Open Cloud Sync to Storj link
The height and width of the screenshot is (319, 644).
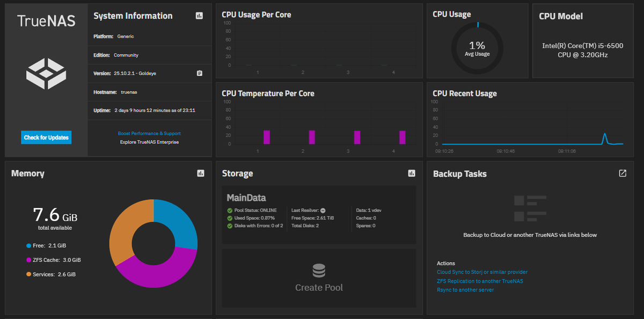coord(482,272)
